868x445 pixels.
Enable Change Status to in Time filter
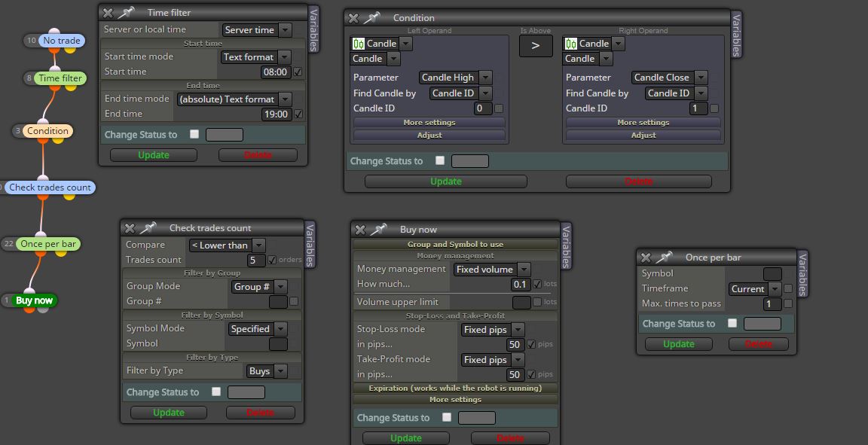194,134
